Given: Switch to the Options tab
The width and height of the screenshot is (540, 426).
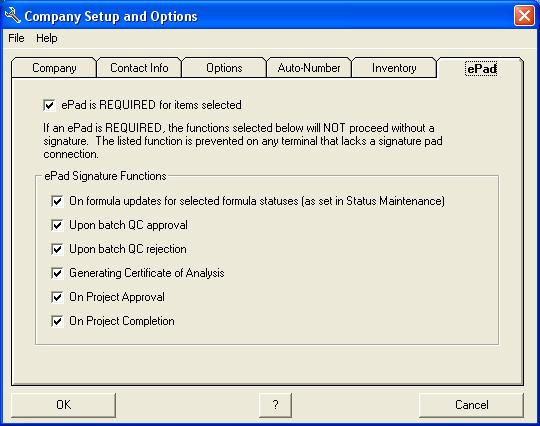Looking at the screenshot, I should (x=224, y=68).
